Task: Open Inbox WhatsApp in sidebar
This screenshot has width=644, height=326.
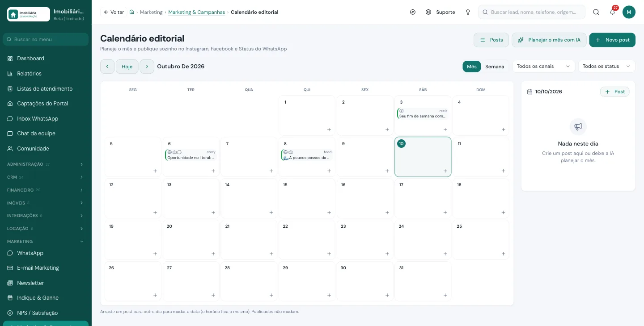Action: tap(46, 119)
